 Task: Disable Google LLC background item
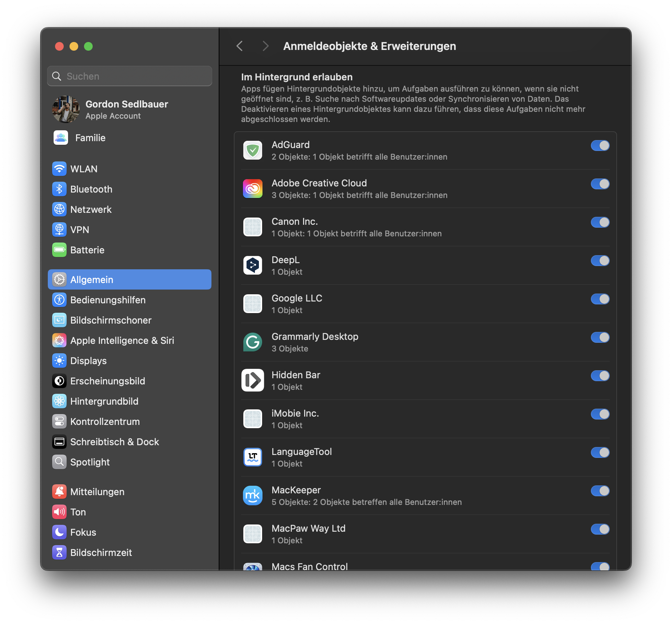point(600,299)
